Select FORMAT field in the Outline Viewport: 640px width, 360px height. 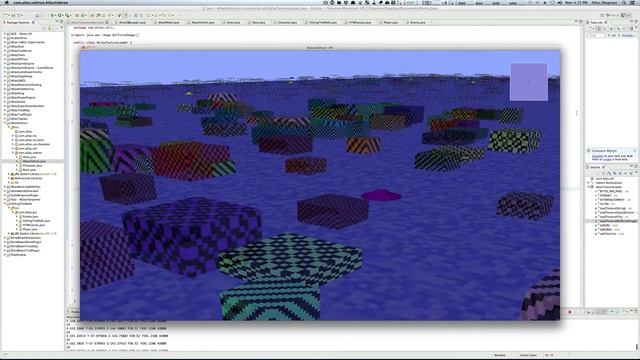click(605, 196)
